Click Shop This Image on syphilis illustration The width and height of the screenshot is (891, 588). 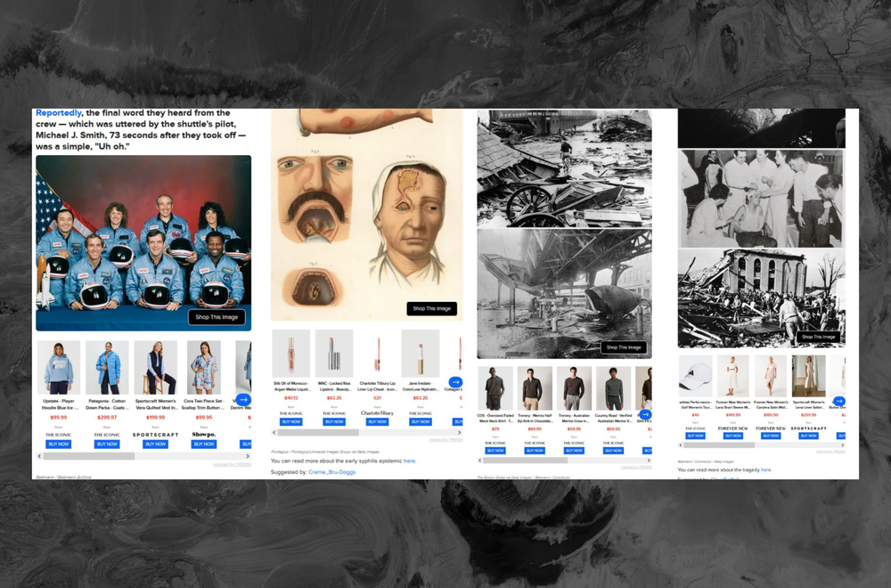point(432,308)
